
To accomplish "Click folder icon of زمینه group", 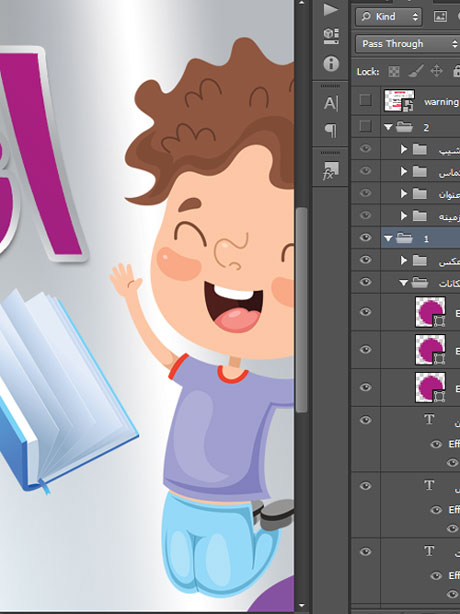I will pos(420,216).
